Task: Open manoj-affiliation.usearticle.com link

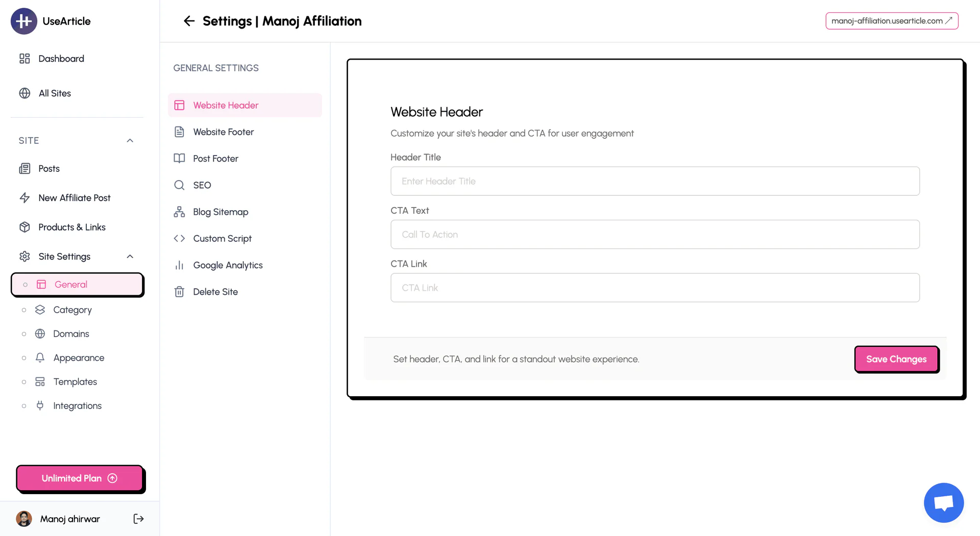Action: click(x=892, y=21)
